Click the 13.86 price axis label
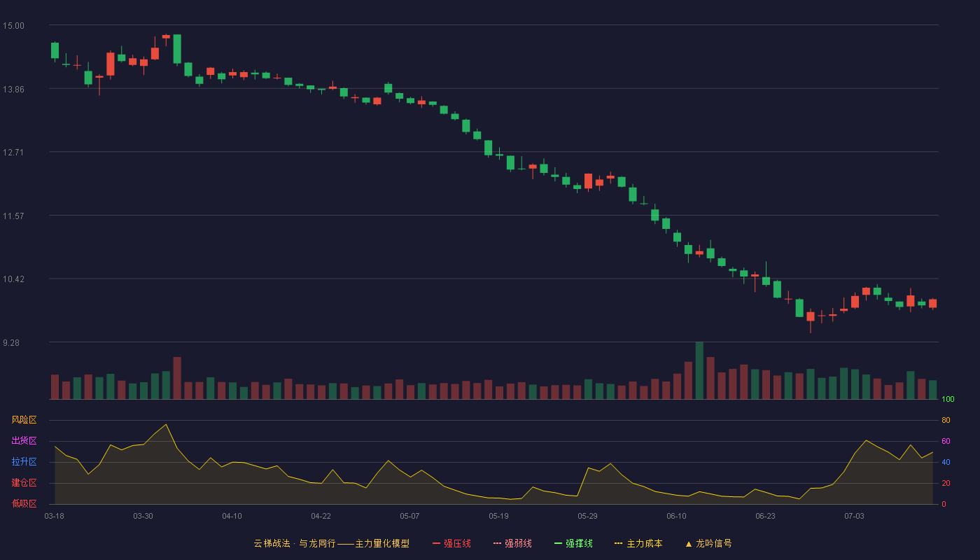Screen dimensions: 980x560 click(13, 90)
